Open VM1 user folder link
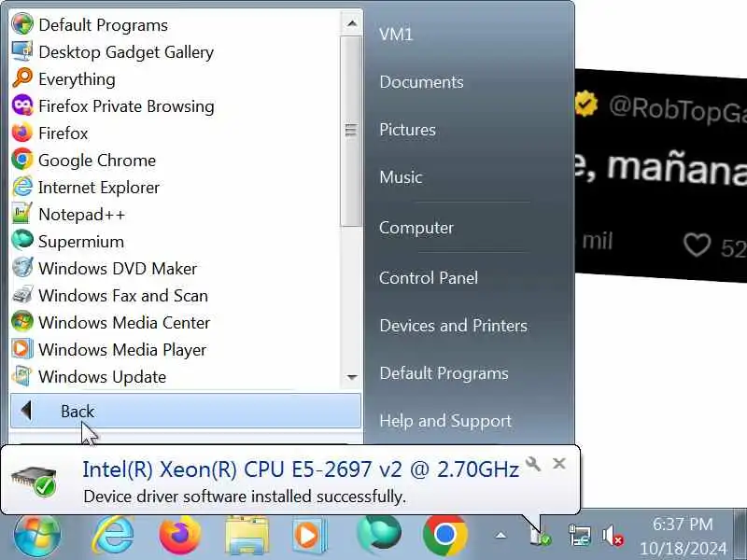The height and width of the screenshot is (560, 747). [x=396, y=35]
